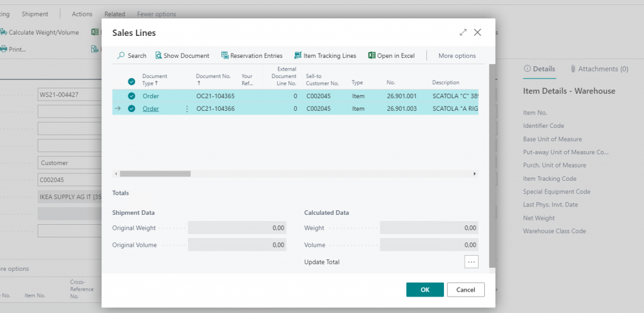Image resolution: width=644 pixels, height=313 pixels.
Task: Click document number OC21-104365
Action: tap(215, 96)
